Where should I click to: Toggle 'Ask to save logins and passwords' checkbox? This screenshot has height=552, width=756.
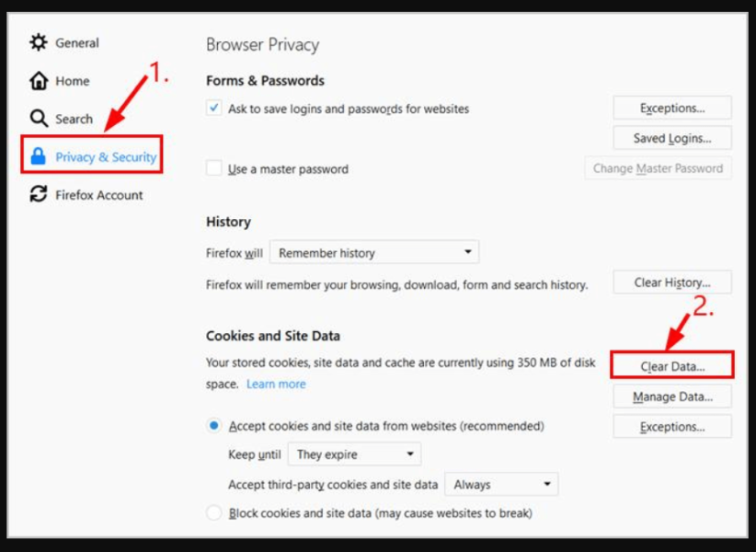[x=214, y=109]
